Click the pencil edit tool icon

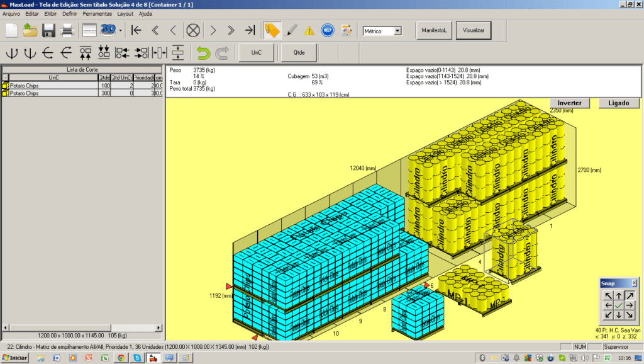coord(291,30)
